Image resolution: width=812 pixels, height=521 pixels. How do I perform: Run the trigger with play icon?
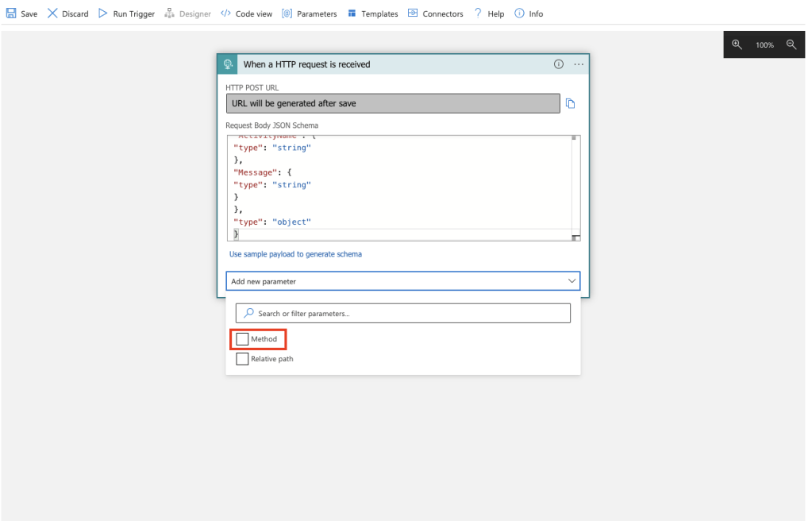tap(103, 14)
